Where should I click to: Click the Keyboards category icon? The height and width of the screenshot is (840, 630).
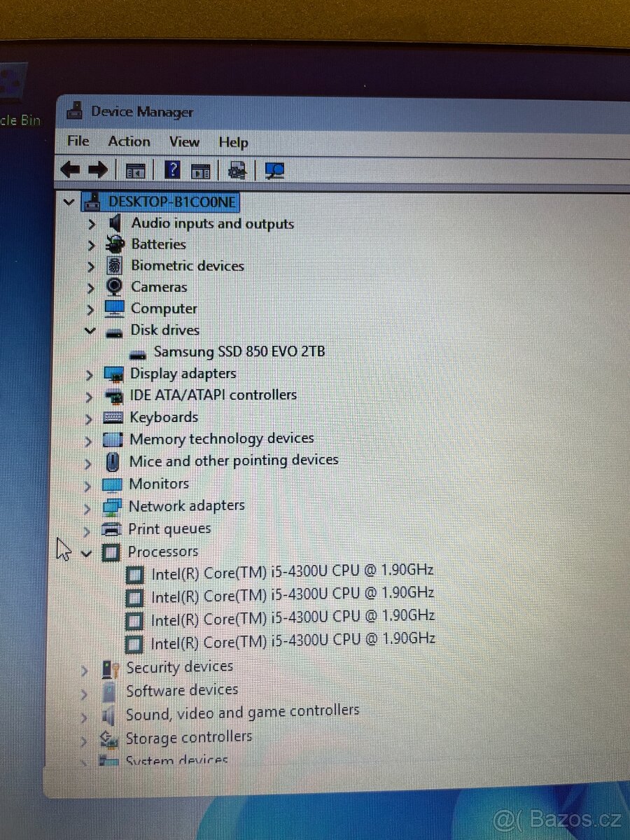click(111, 417)
